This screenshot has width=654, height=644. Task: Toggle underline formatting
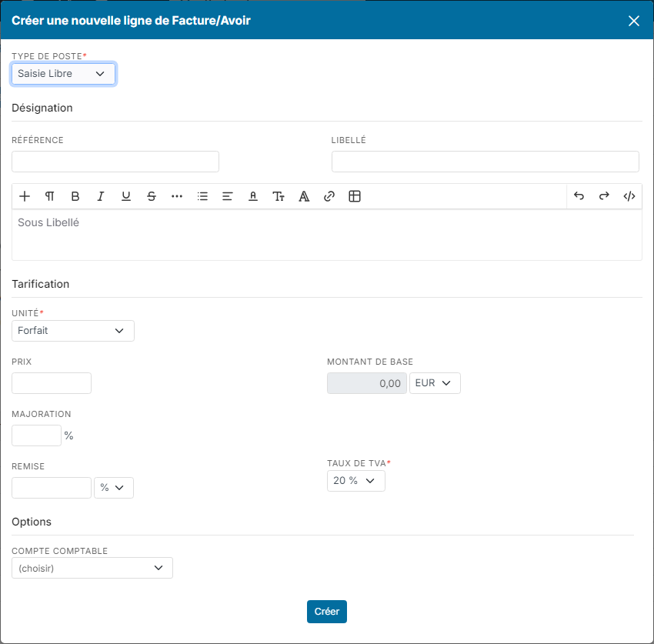(126, 196)
